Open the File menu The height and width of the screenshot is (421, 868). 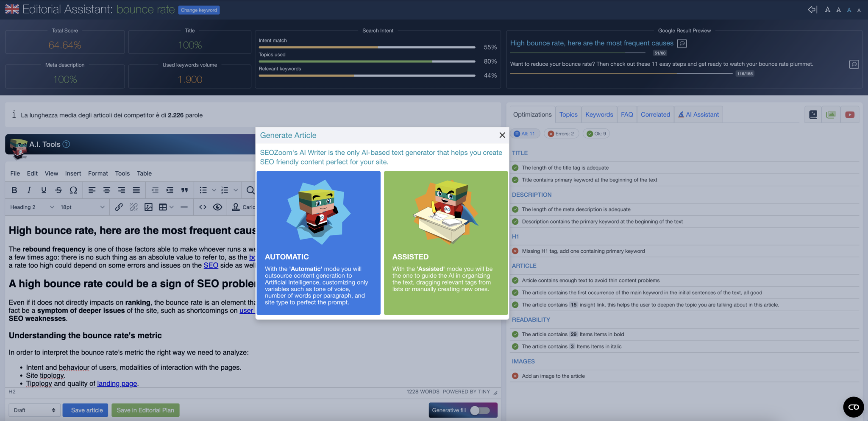point(15,173)
